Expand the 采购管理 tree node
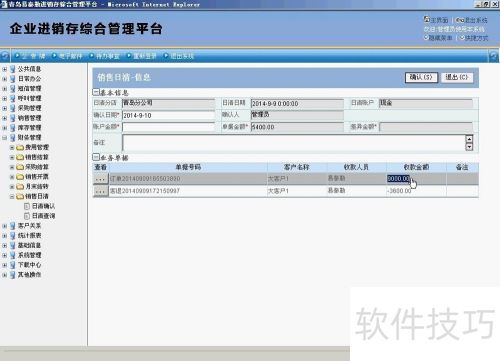Screen dimensions: 500x361 click(5, 108)
